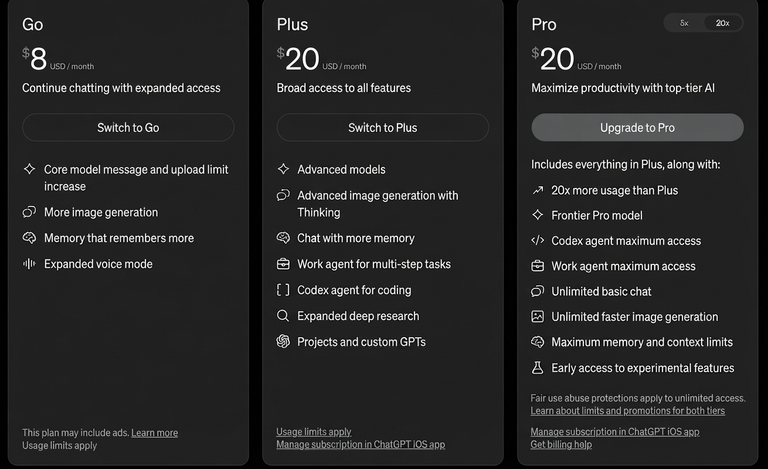Click the sparkle icon beside Frontier Pro model
This screenshot has width=768, height=469.
(538, 215)
